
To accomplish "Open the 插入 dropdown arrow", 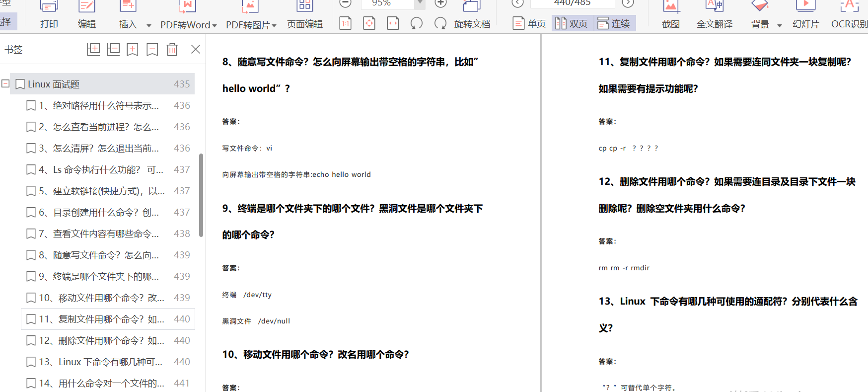I will pos(148,25).
